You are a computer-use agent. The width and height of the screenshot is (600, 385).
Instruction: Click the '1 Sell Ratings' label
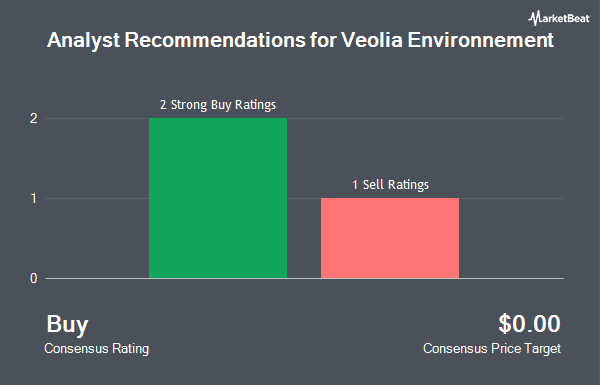point(390,185)
